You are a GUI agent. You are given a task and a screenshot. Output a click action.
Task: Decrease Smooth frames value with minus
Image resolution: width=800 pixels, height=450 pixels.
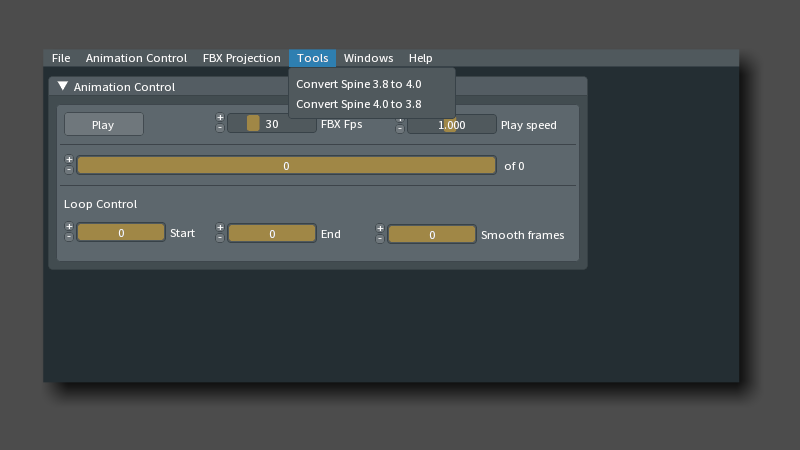coord(380,240)
